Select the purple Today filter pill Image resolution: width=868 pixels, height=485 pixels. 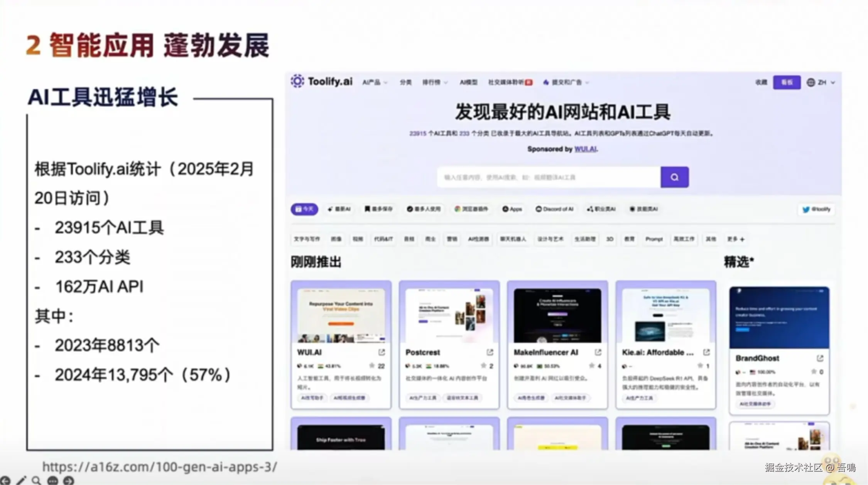[304, 209]
